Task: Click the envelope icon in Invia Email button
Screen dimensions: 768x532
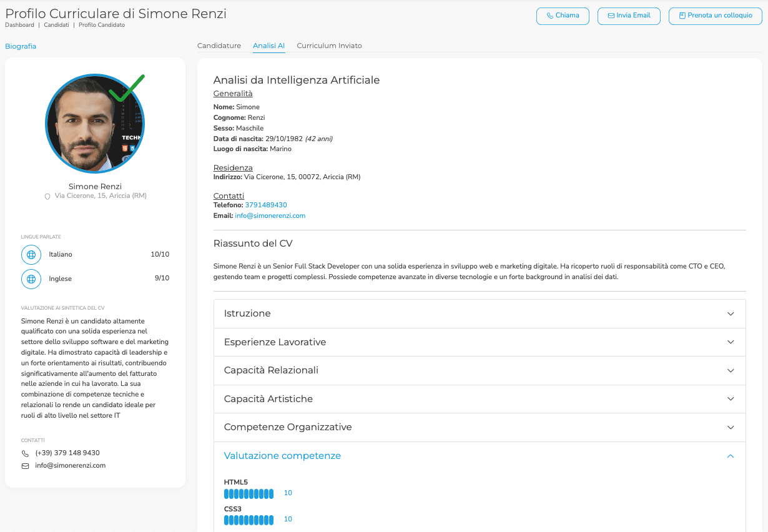Action: (610, 16)
